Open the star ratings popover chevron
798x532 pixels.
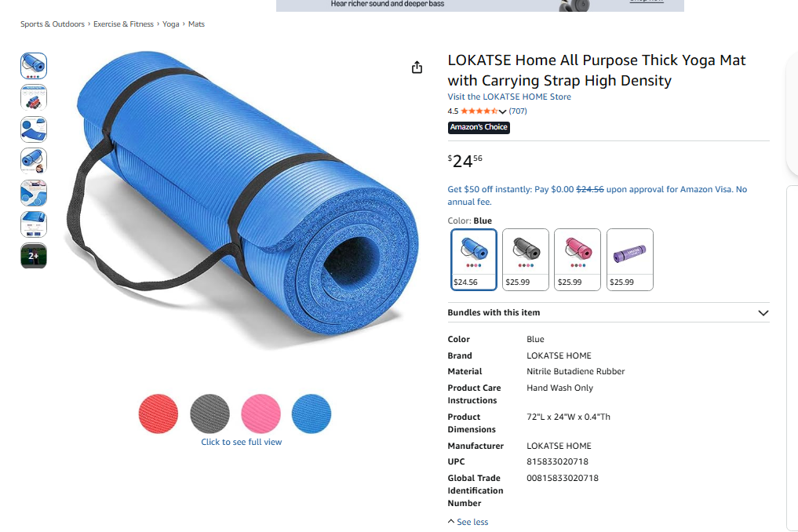pos(502,111)
